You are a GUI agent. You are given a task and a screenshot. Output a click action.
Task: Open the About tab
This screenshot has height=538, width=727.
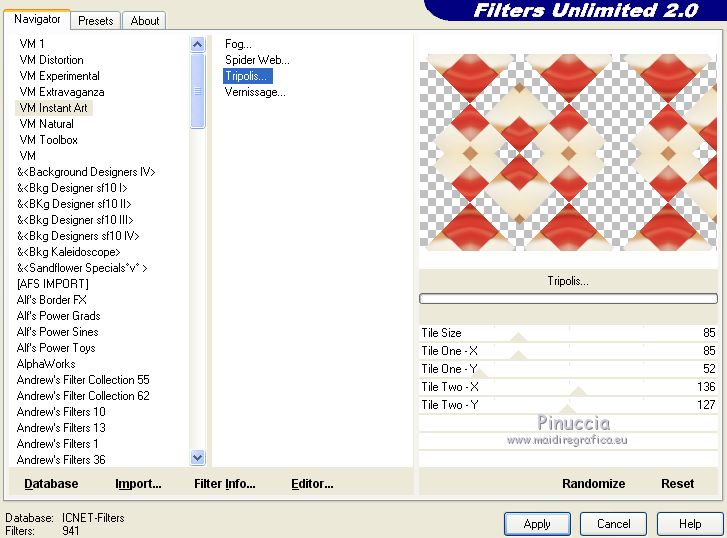point(145,21)
